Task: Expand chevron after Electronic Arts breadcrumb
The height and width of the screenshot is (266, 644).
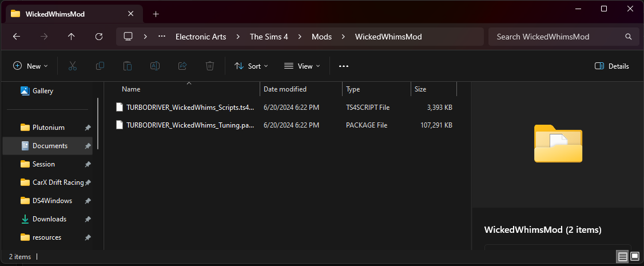Action: [238, 37]
